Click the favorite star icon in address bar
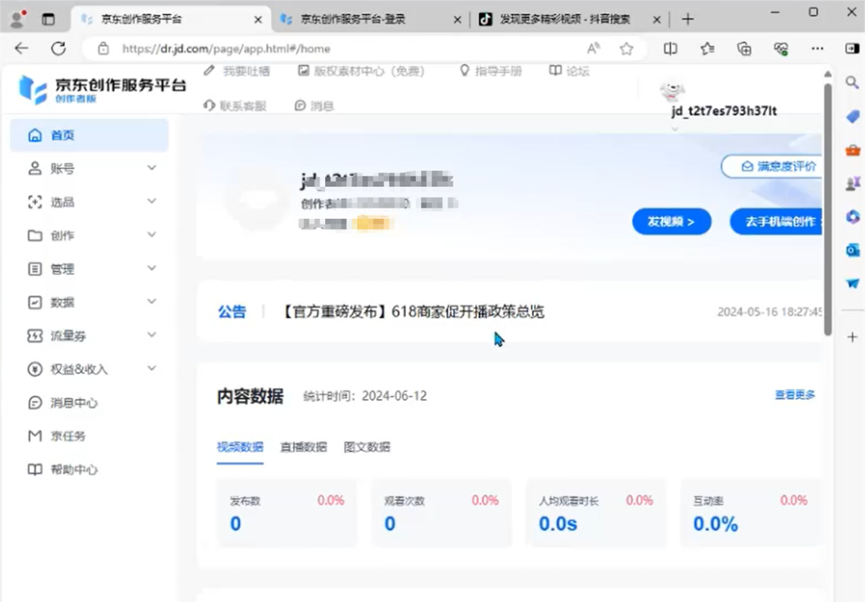865x602 pixels. coord(626,49)
